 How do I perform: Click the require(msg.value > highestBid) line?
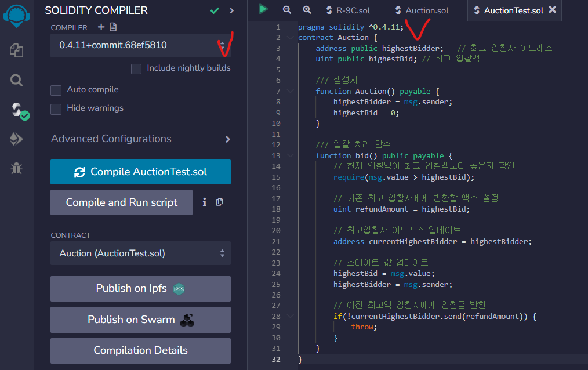point(404,177)
